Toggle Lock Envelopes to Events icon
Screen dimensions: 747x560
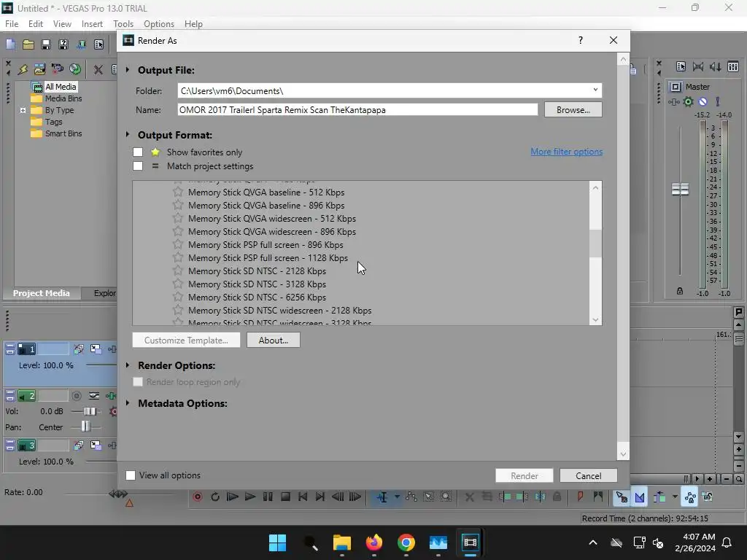coord(690,497)
